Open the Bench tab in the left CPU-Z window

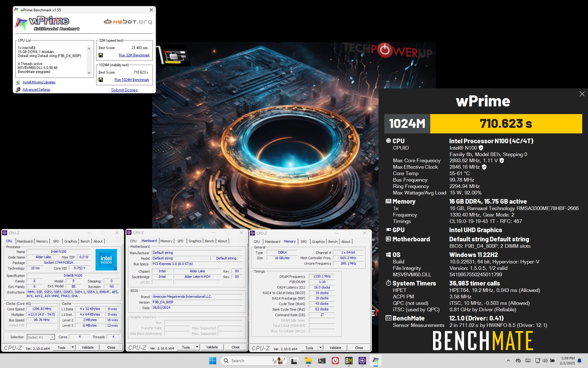point(85,241)
